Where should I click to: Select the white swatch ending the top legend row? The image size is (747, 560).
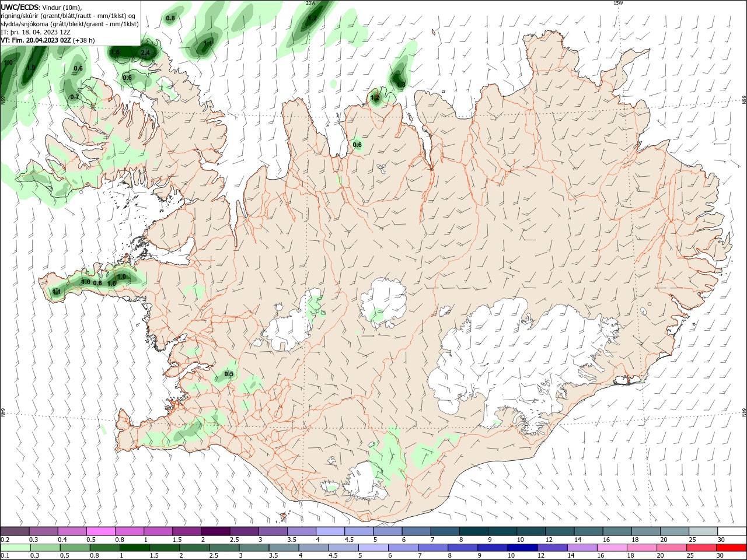(x=732, y=531)
